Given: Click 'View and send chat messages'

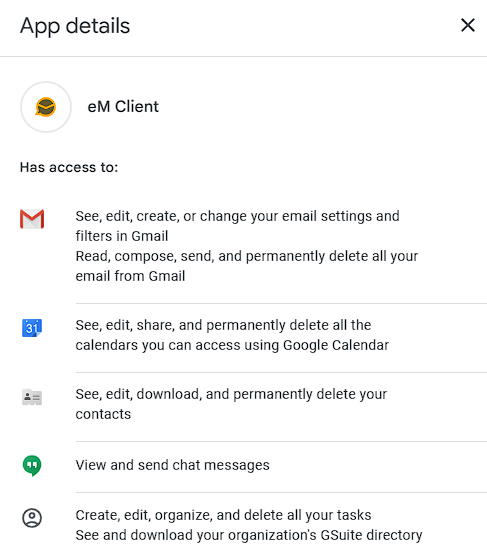Looking at the screenshot, I should coord(172,465).
